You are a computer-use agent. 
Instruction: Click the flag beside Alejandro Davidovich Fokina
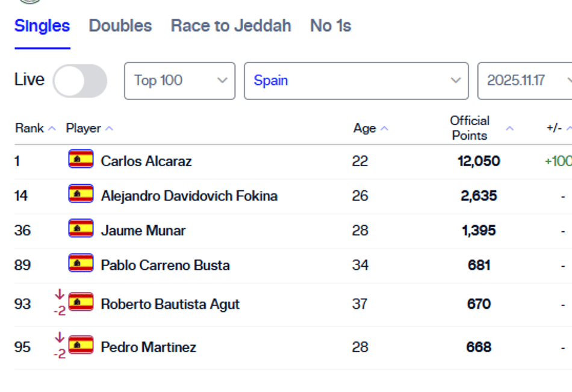pos(81,193)
